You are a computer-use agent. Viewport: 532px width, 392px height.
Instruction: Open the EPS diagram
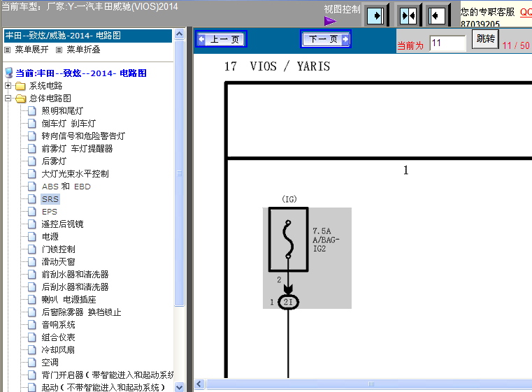(50, 212)
